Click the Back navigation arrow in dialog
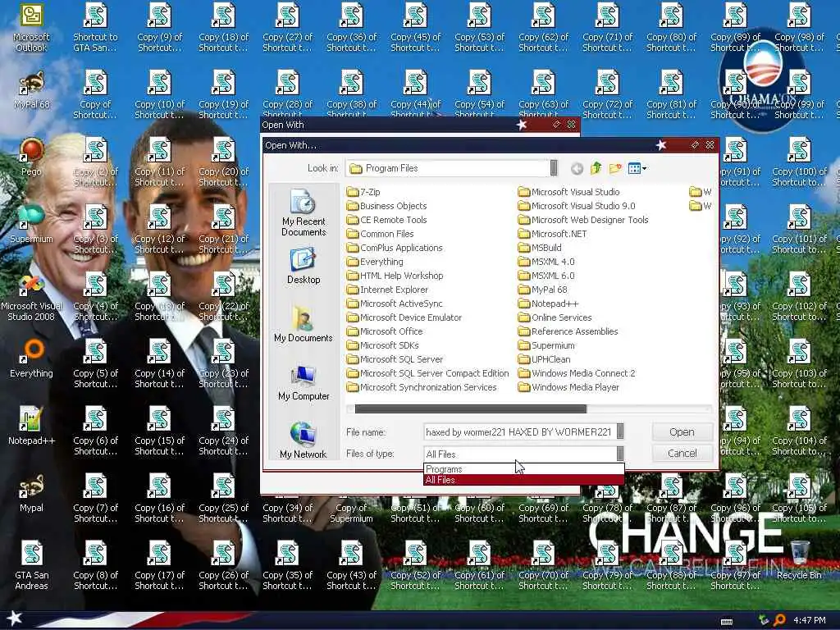Image resolution: width=840 pixels, height=630 pixels. 577,169
